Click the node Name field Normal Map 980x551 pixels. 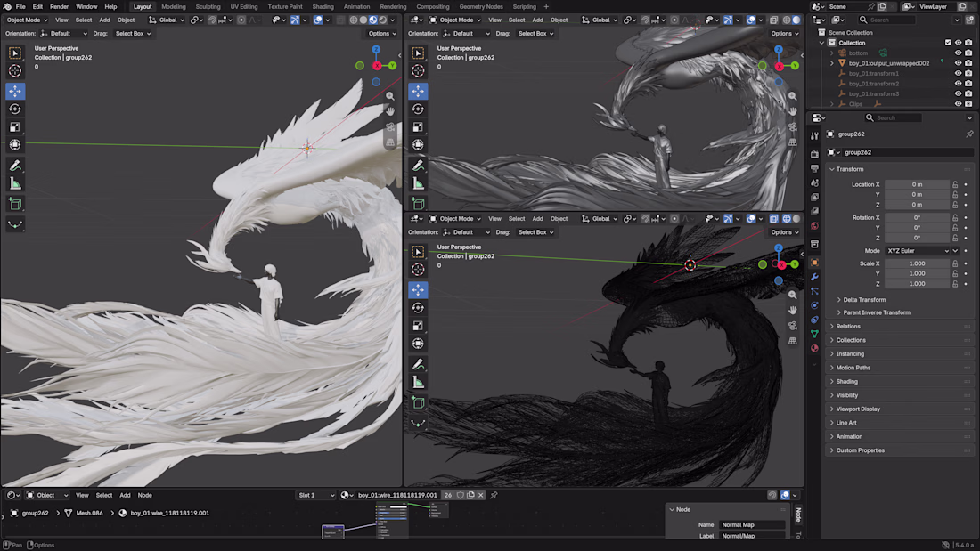pyautogui.click(x=753, y=525)
